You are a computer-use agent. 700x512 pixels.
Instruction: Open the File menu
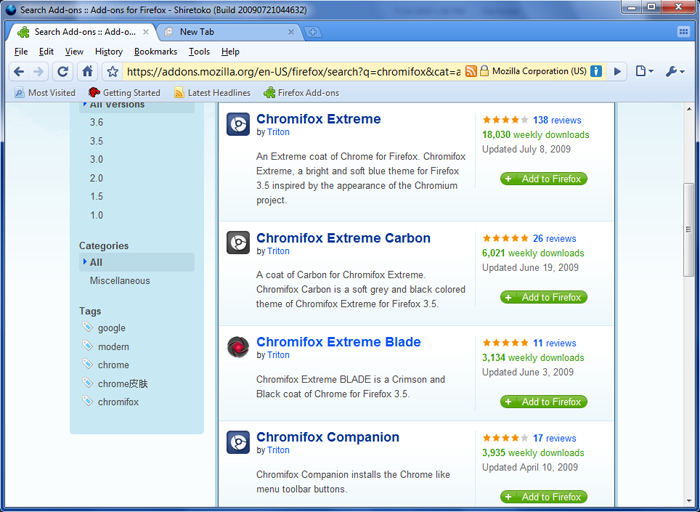pos(21,52)
